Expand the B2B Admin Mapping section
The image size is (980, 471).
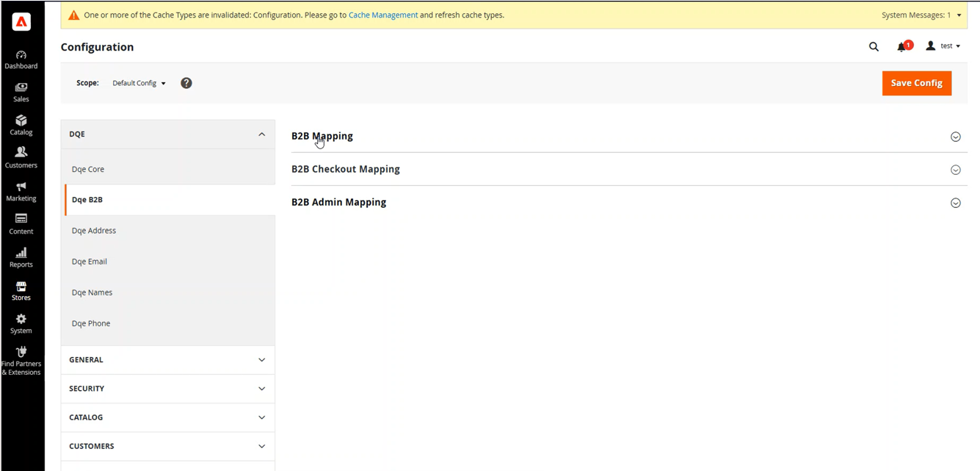tap(338, 202)
